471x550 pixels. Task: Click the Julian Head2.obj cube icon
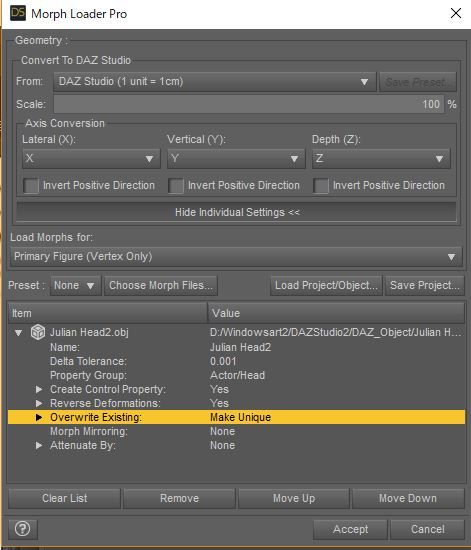(x=38, y=332)
